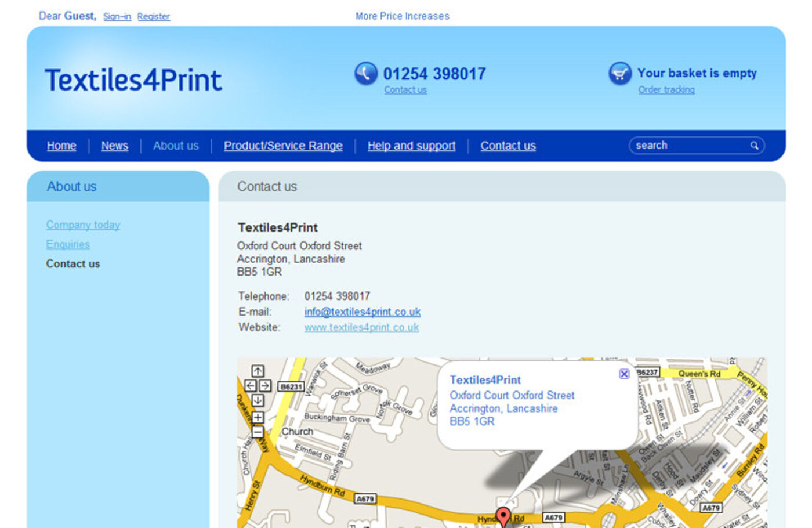
Task: Zoom in on the map
Action: (258, 417)
